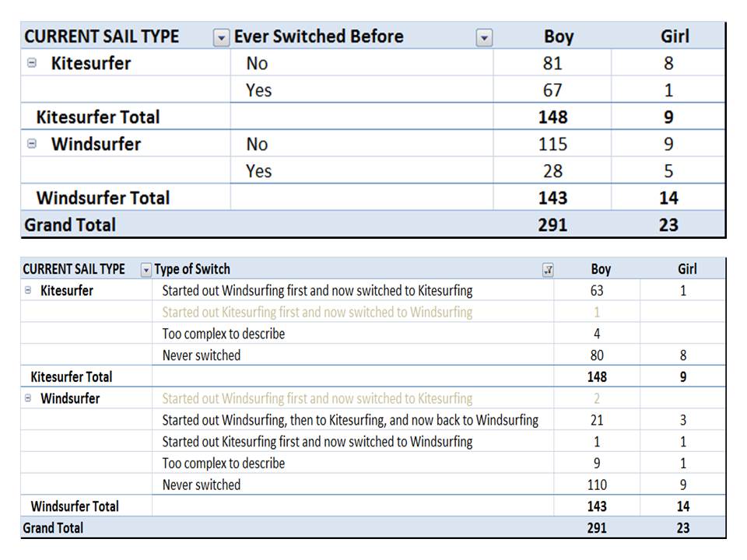Viewport: 747px width, 560px height.
Task: Click the Grand Total label in the lower table
Action: [x=53, y=527]
